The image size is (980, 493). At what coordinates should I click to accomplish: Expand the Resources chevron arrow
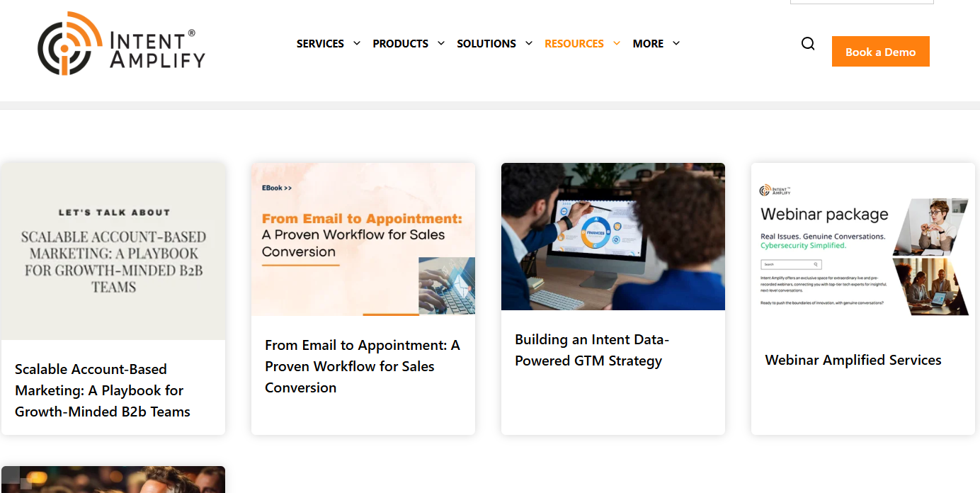616,43
